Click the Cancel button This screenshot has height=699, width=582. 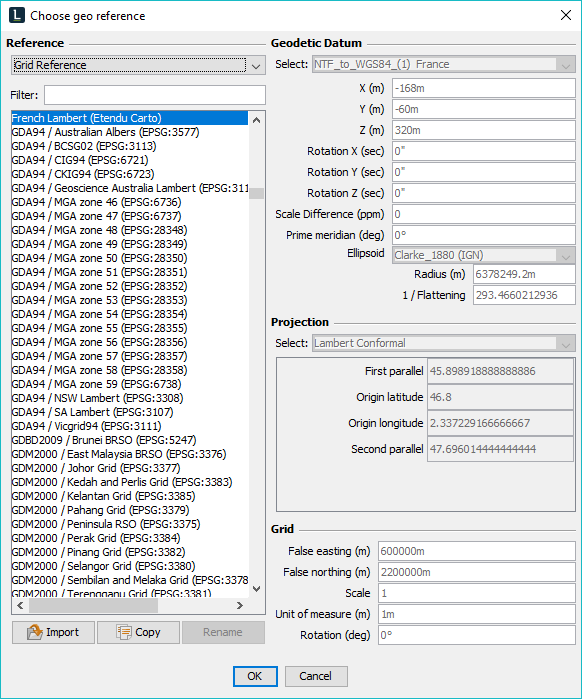(x=316, y=676)
